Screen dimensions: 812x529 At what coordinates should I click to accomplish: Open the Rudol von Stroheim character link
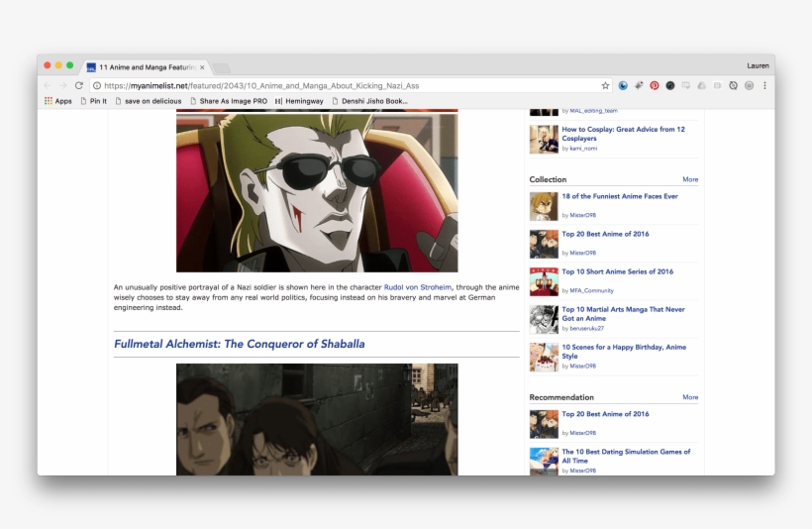coord(418,287)
